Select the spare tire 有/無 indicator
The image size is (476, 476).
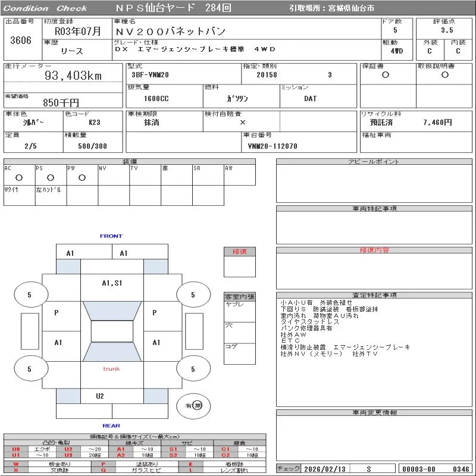point(193,406)
